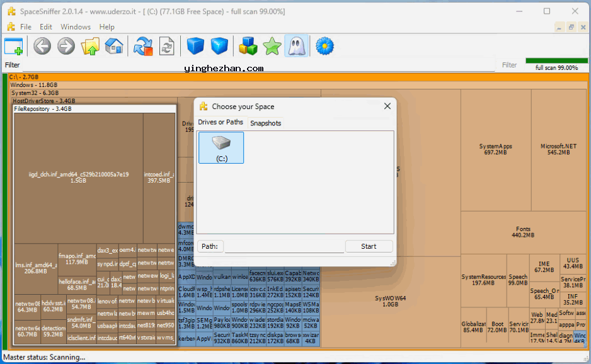591x364 pixels.
Task: Click the Filter text field
Action: pos(258,65)
